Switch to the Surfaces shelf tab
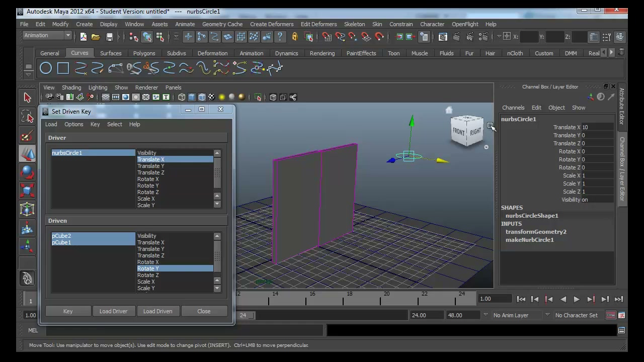Screen dimensions: 644x362 pyautogui.click(x=111, y=53)
